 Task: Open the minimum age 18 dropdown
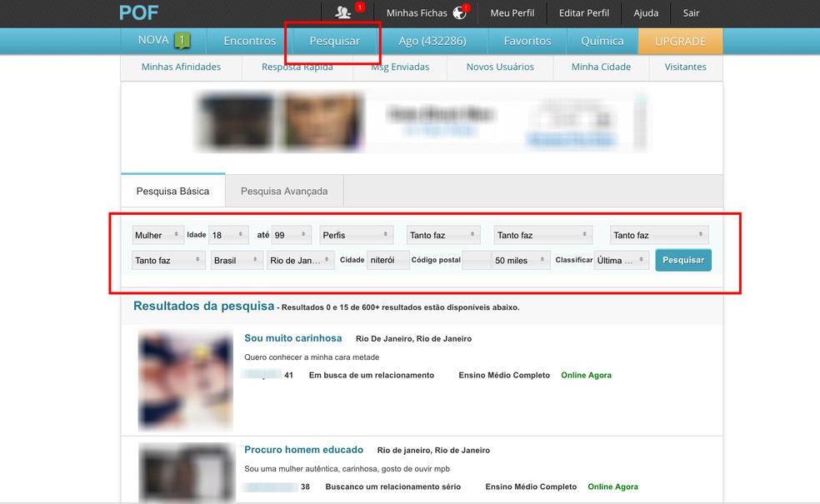(228, 235)
